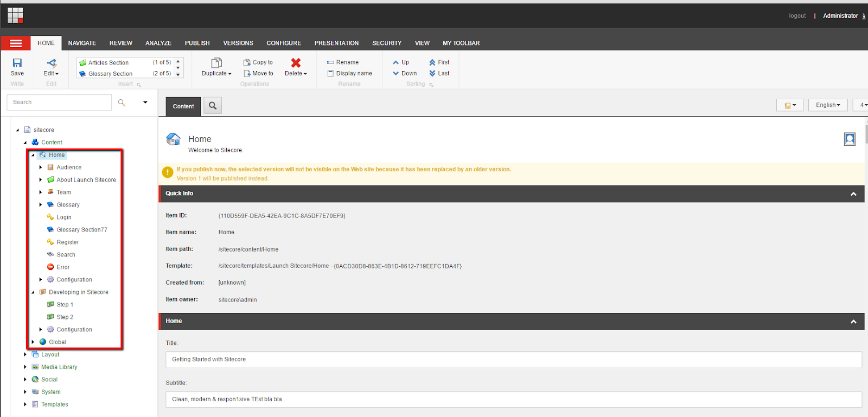Image resolution: width=868 pixels, height=417 pixels.
Task: Open the Duplicate dropdown
Action: click(216, 73)
